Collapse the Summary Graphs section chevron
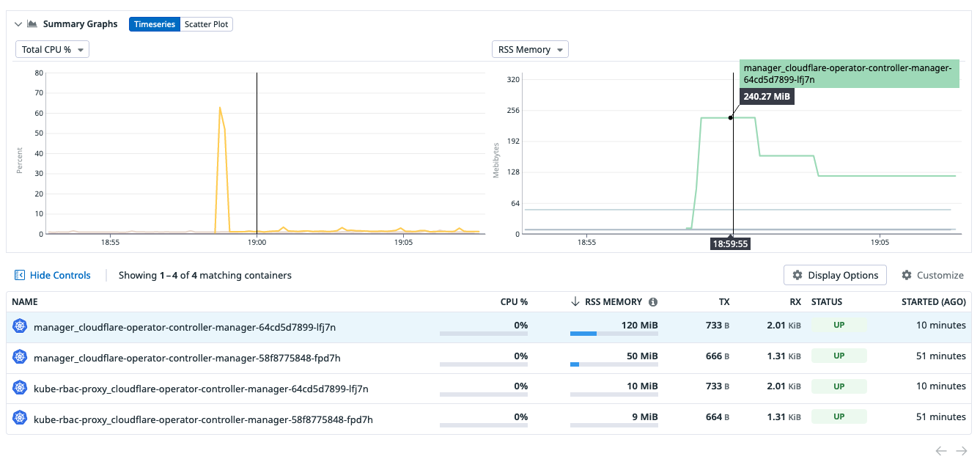This screenshot has width=980, height=459. click(18, 23)
